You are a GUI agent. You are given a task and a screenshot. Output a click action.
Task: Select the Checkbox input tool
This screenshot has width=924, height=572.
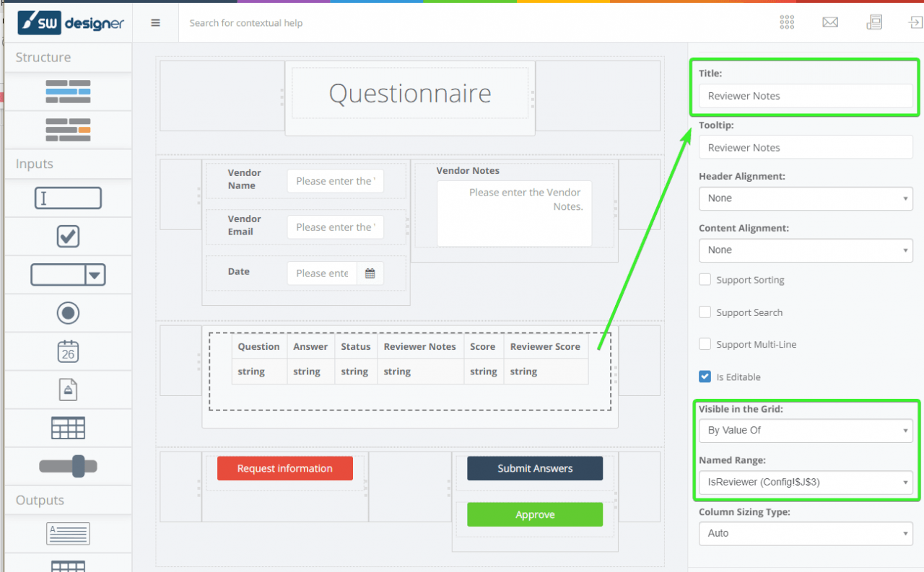pos(68,236)
